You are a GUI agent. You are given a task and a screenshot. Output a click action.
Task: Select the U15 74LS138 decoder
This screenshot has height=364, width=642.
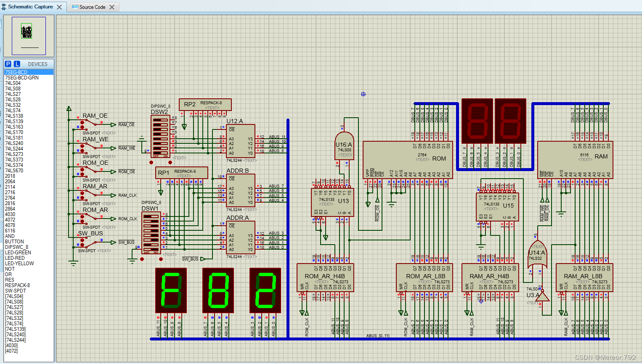tap(497, 207)
